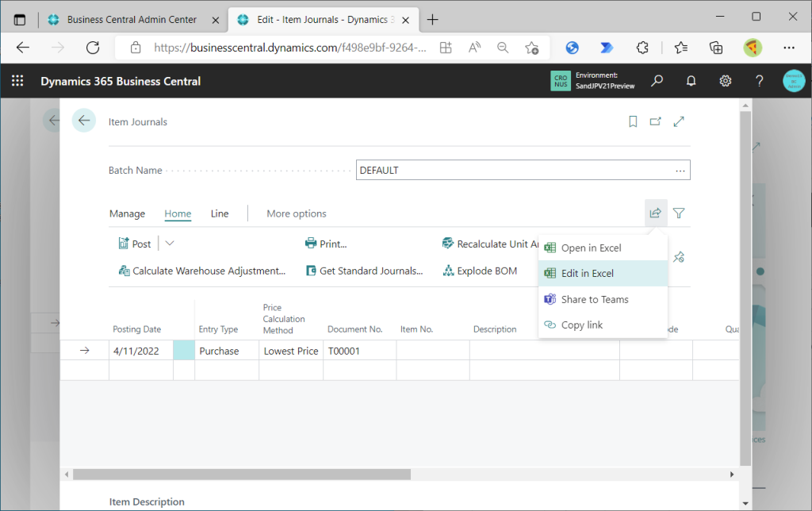The width and height of the screenshot is (812, 511).
Task: Click the split screen apps icon in the address bar
Action: pos(446,48)
